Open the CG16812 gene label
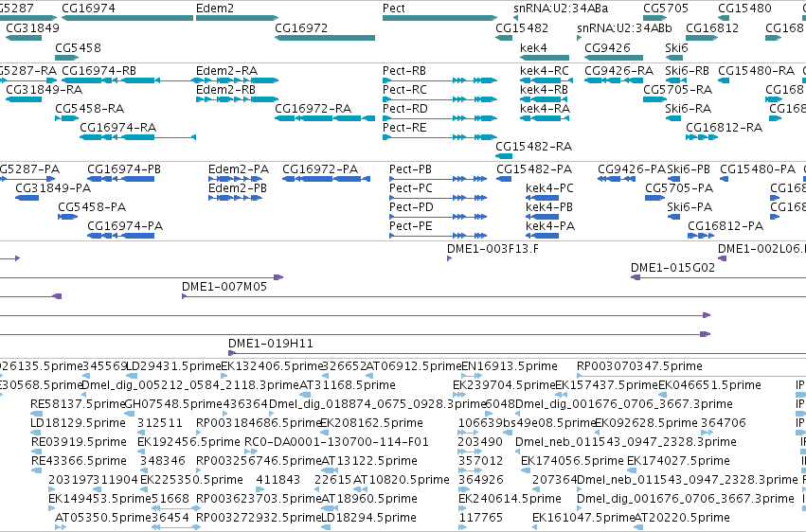Image resolution: width=806 pixels, height=532 pixels. (x=712, y=27)
